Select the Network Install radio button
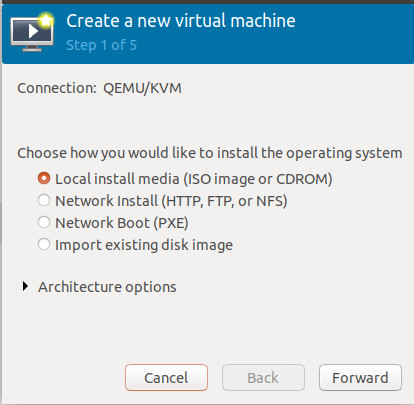This screenshot has width=414, height=405. (x=44, y=200)
